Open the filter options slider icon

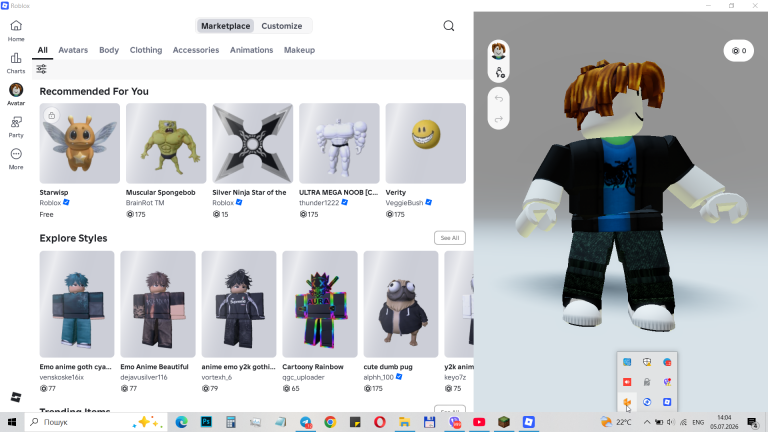tap(42, 69)
